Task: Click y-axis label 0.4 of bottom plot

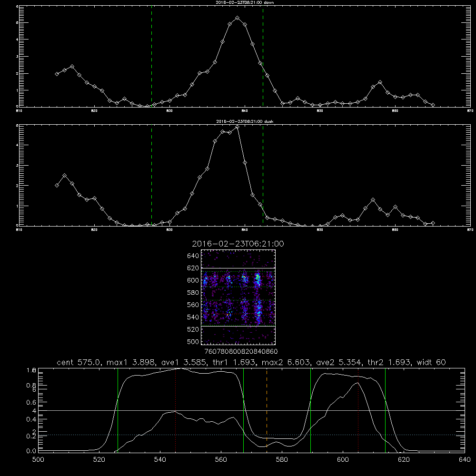Action: coord(31,419)
